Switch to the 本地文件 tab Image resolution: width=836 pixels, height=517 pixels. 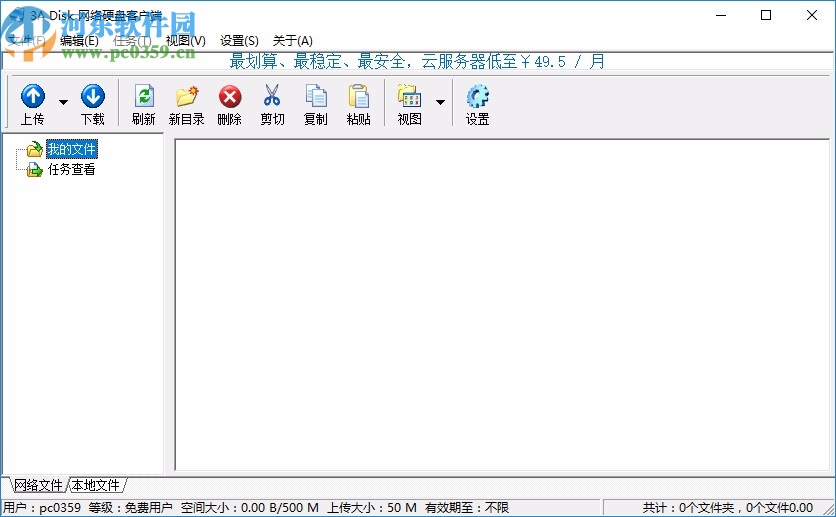click(x=95, y=485)
